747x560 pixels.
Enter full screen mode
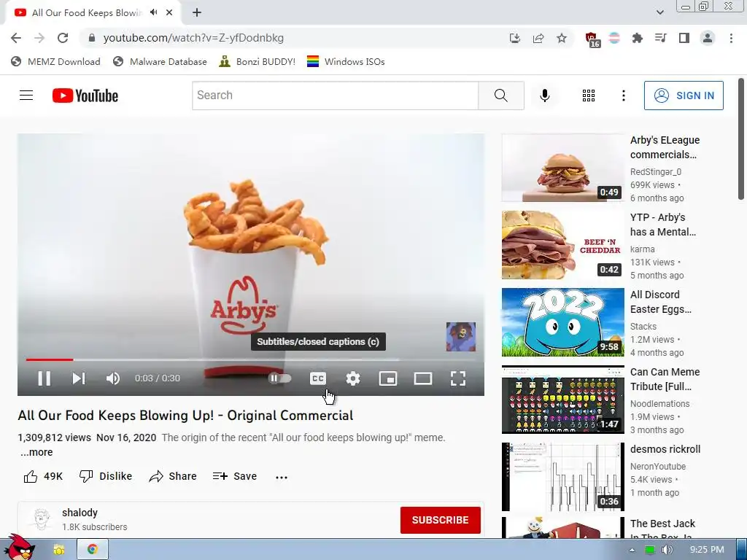pyautogui.click(x=458, y=378)
